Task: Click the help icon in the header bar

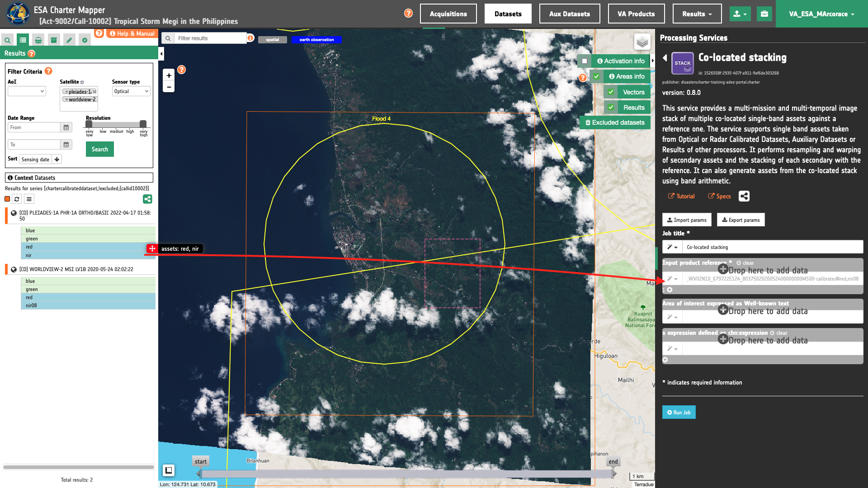Action: click(408, 14)
